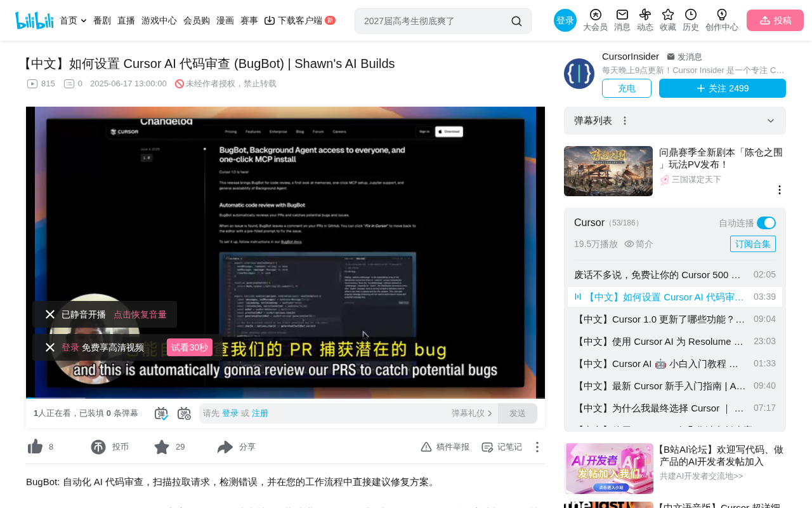Open the 陈仓之围 ad thumbnail
The image size is (812, 508).
(608, 171)
